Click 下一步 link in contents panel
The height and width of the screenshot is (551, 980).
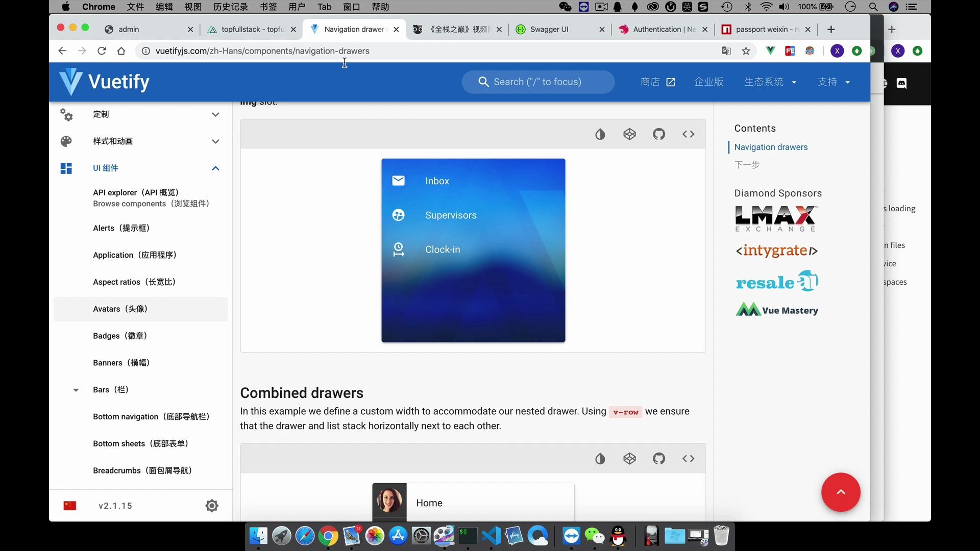coord(748,163)
